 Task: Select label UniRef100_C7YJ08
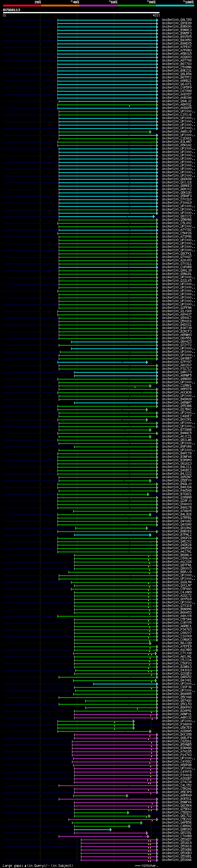(x=177, y=653)
